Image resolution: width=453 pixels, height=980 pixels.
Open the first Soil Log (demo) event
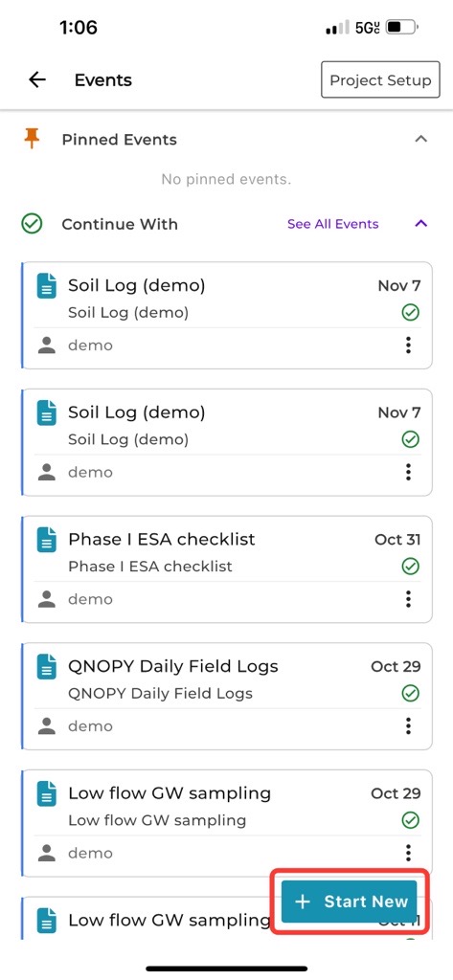click(x=227, y=316)
